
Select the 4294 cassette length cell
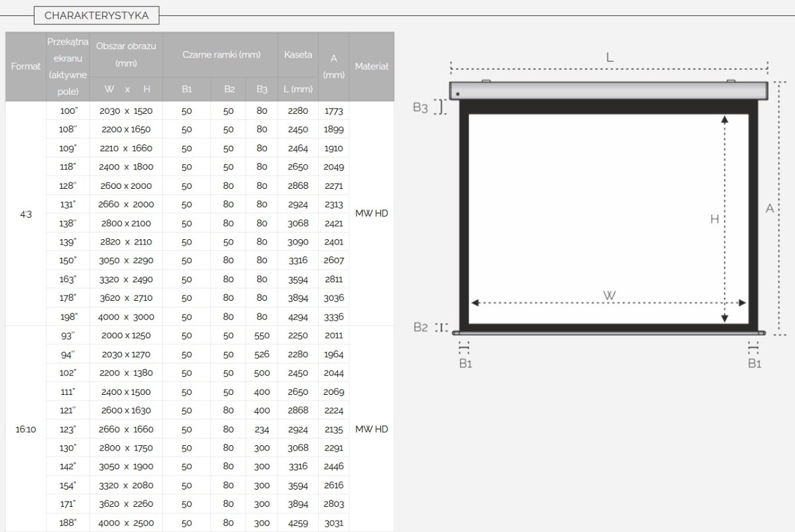point(298,317)
